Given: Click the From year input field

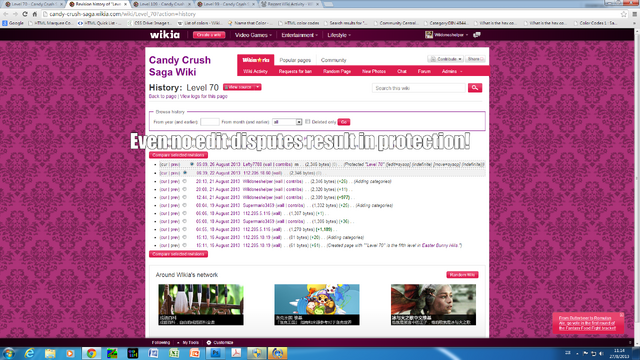Looking at the screenshot, I should point(209,122).
